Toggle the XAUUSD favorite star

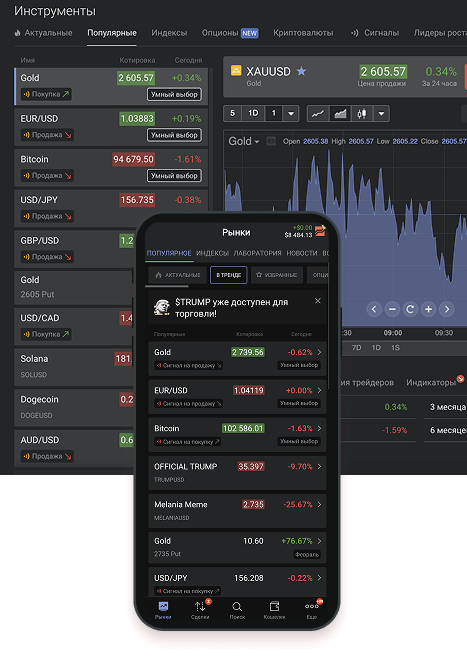301,71
